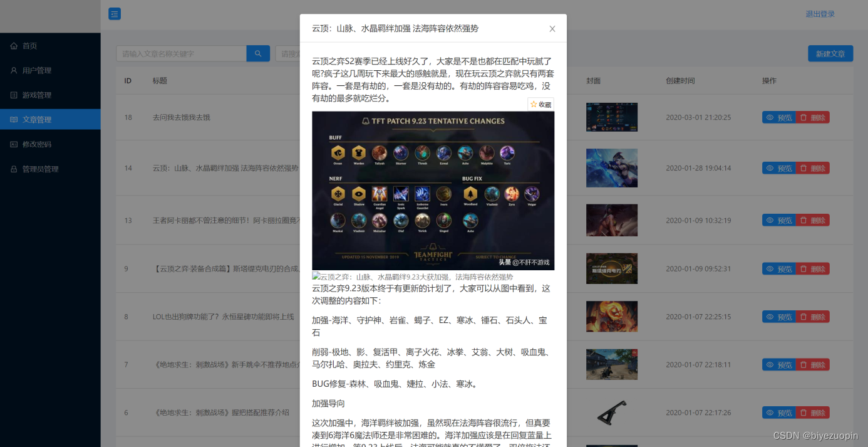Screen dimensions: 868x447
Task: Click the ID column header
Action: coord(128,81)
